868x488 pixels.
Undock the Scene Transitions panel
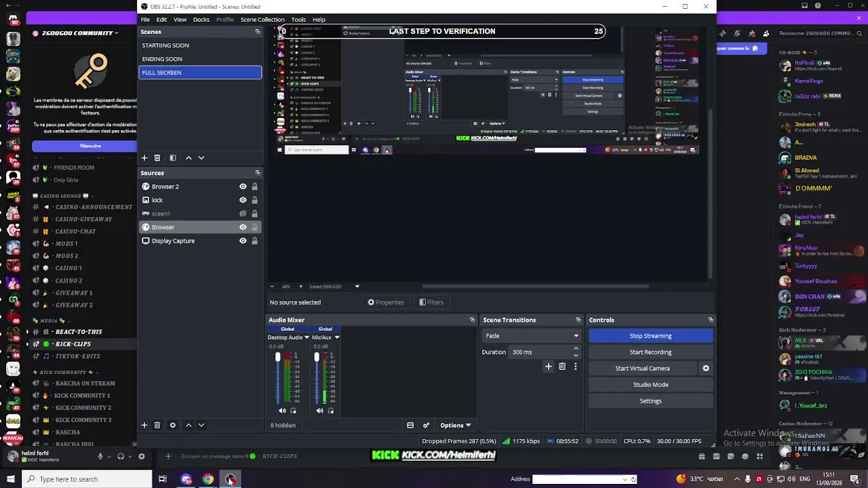pos(578,320)
